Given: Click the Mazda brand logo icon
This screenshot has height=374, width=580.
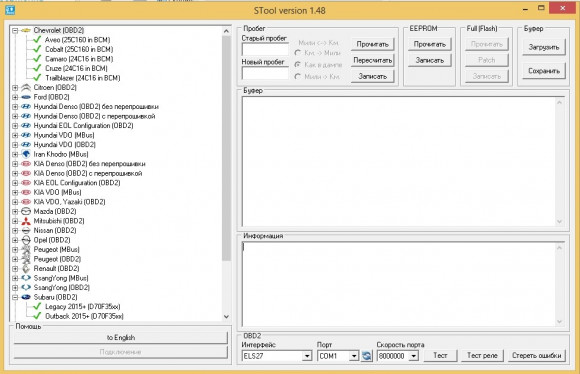Looking at the screenshot, I should [26, 212].
